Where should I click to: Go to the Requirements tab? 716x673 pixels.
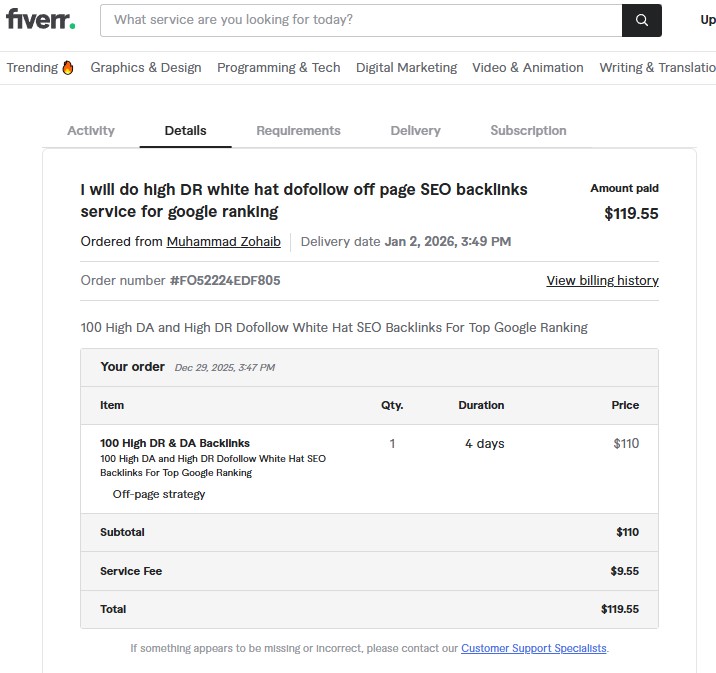pos(298,131)
